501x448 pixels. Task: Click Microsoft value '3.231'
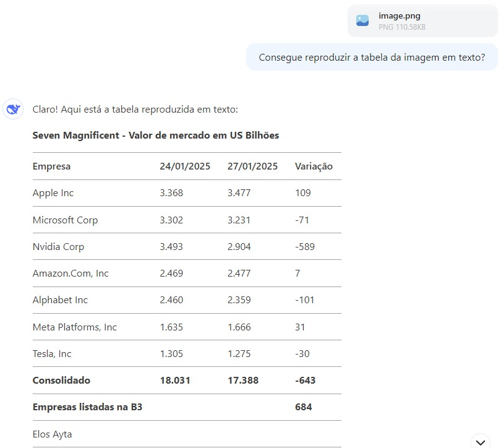pyautogui.click(x=239, y=220)
